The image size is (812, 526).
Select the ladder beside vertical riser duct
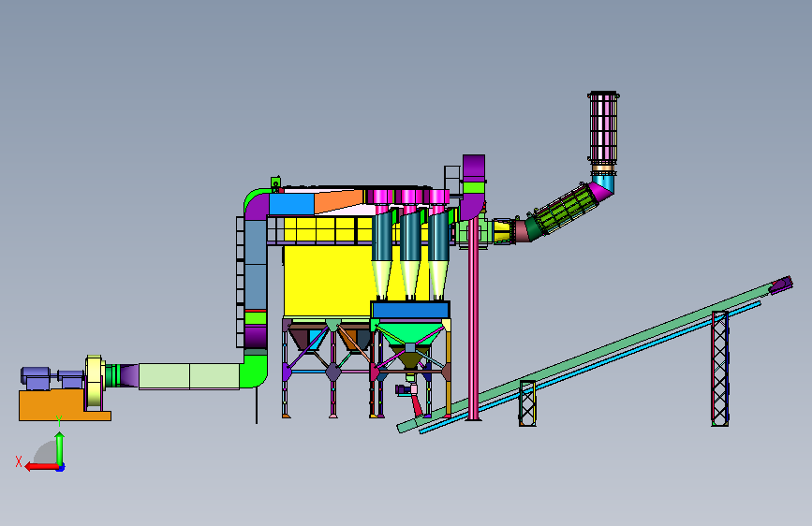click(240, 282)
